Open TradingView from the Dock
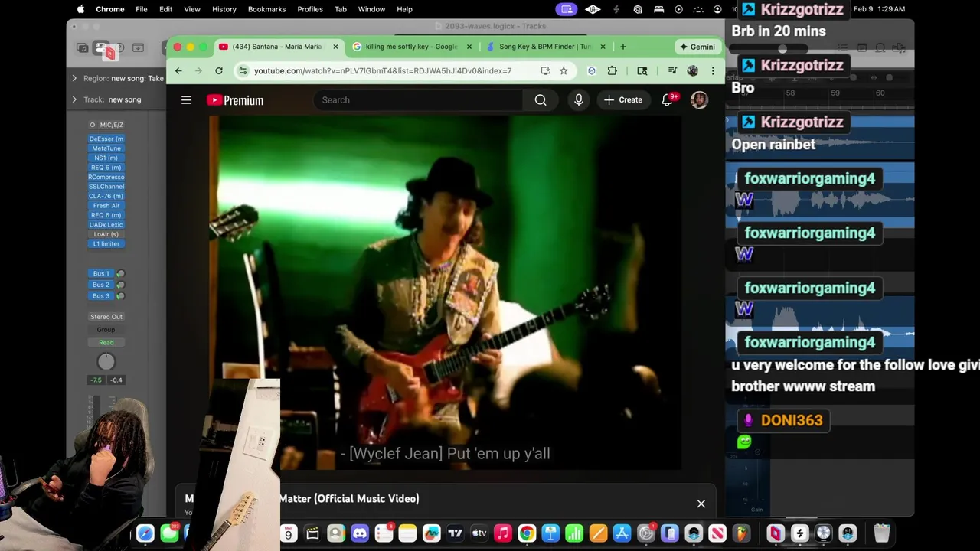 [x=456, y=533]
